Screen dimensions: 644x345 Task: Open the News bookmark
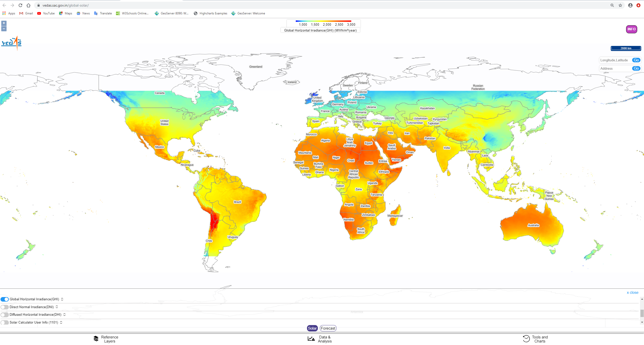click(x=83, y=13)
